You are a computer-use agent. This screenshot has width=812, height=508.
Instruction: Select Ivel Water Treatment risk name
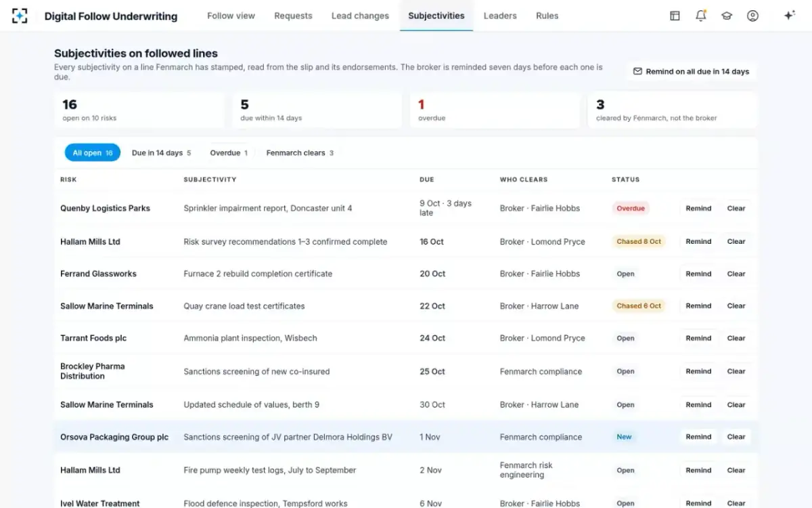coord(100,504)
